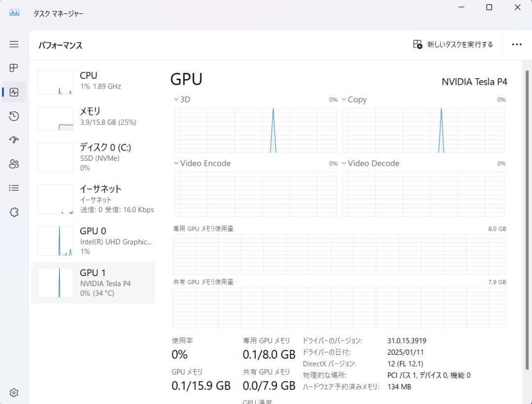Viewport: 532px width, 404px height.
Task: Switch to the CPU performance panel
Action: [x=94, y=81]
